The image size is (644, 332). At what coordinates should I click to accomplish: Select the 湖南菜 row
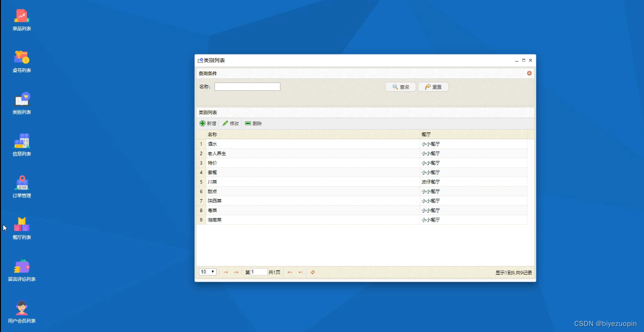(362, 220)
